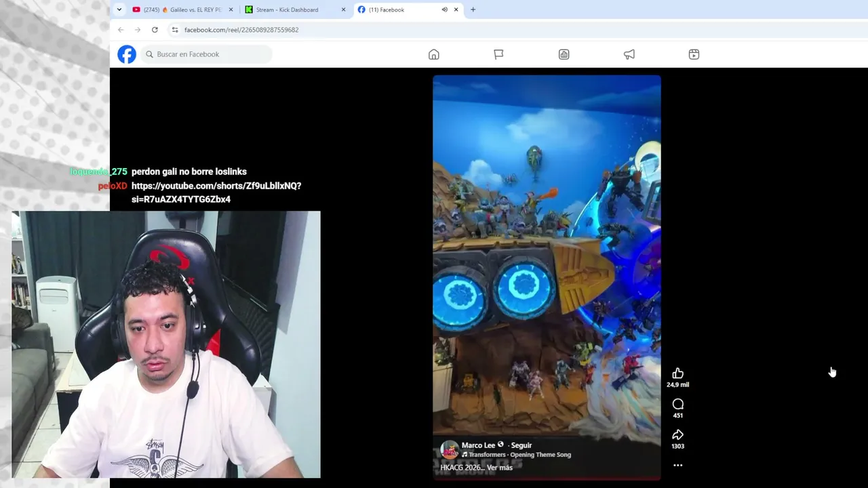868x488 pixels.
Task: Open the dashboard chart icon in Facebook nav
Action: pyautogui.click(x=564, y=54)
